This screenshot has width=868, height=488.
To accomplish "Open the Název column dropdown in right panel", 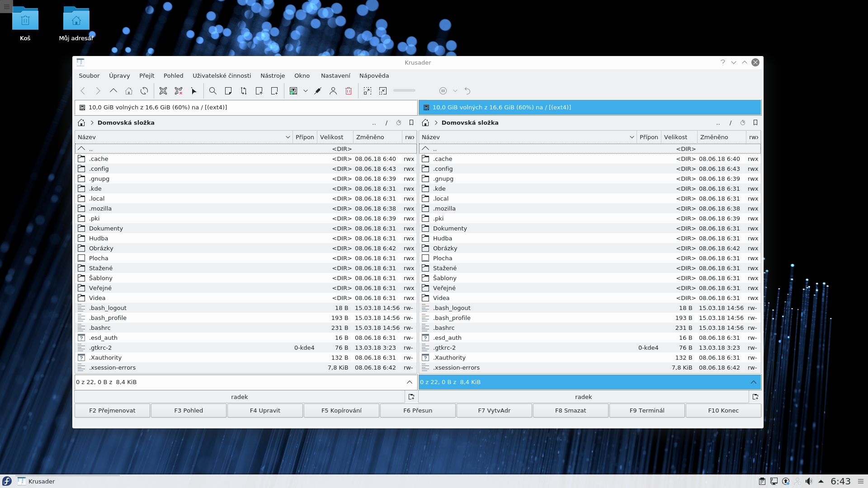I will tap(632, 137).
